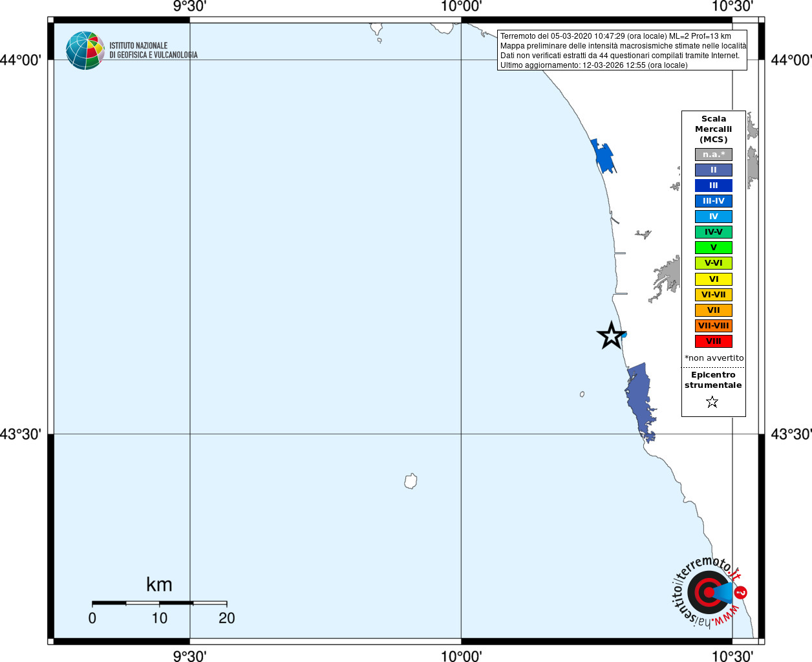Select the legend swatch labeled exactly III
The image size is (812, 662).
(x=714, y=186)
